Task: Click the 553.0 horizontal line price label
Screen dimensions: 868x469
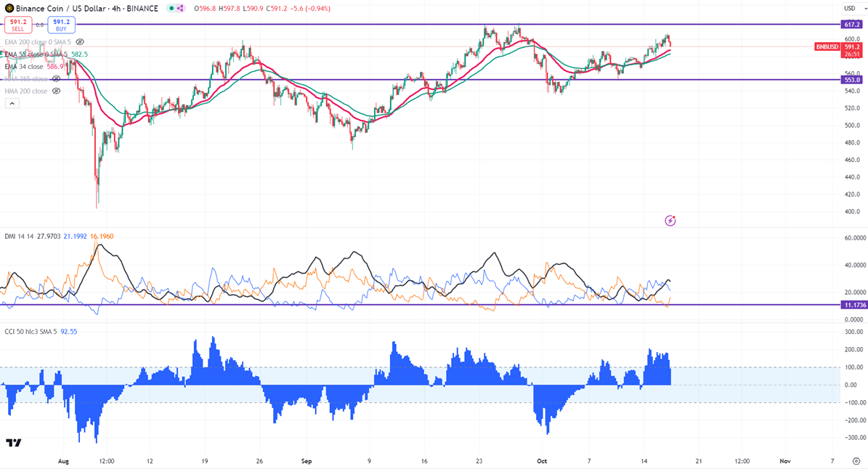Action: pos(852,80)
